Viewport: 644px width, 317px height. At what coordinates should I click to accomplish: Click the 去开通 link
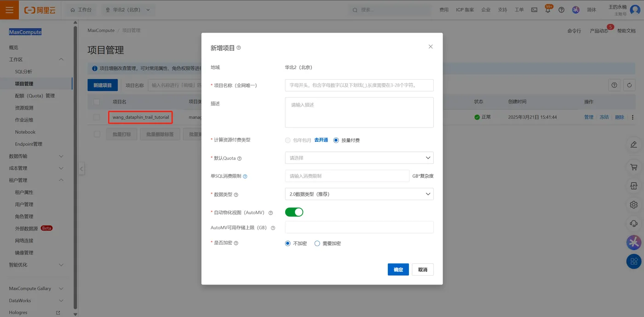321,140
